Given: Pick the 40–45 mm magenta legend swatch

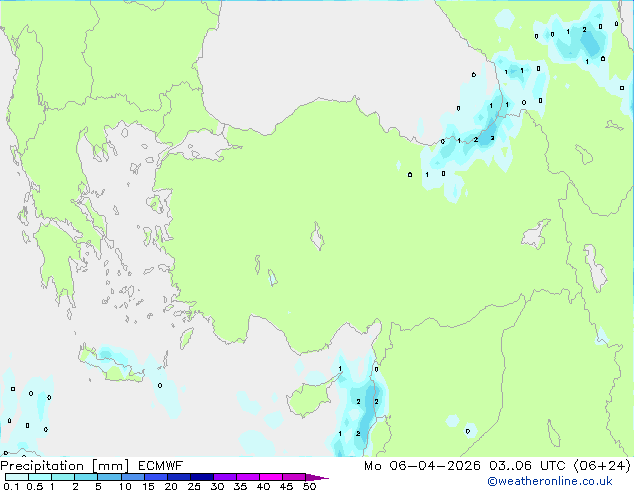Looking at the screenshot, I should (x=271, y=477).
